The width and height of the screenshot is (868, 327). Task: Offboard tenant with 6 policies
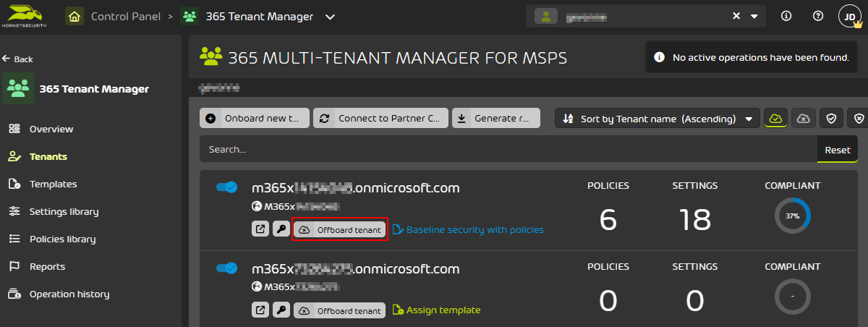click(340, 229)
